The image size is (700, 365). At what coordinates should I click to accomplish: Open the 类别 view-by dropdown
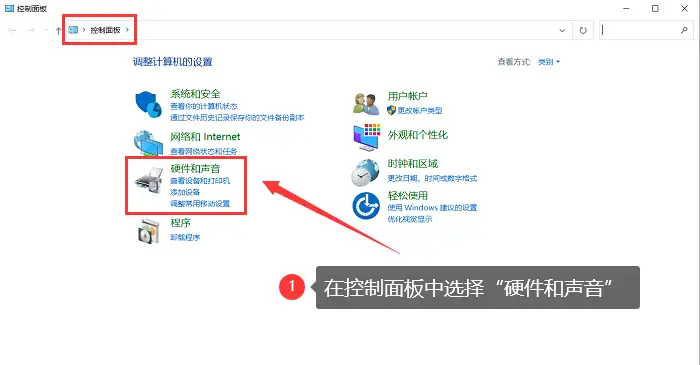549,62
